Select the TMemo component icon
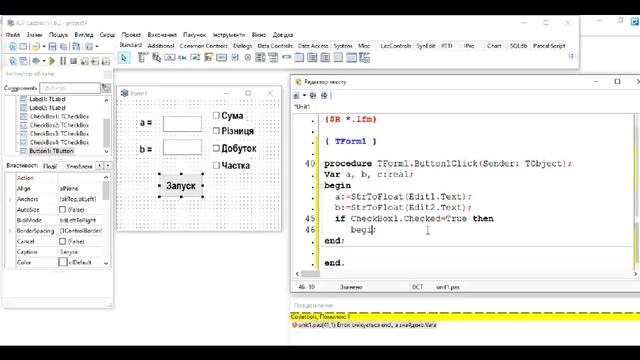This screenshot has height=360, width=640. coord(209,58)
